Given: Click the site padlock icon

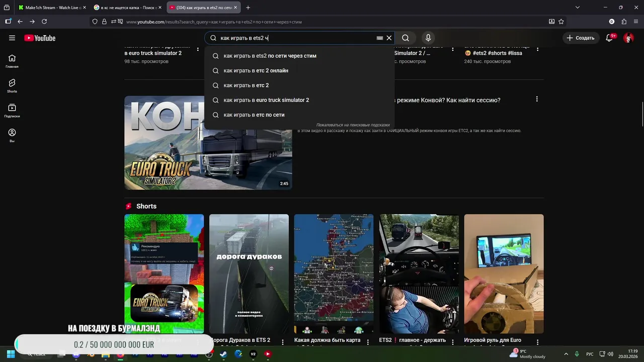Looking at the screenshot, I should click(x=104, y=22).
